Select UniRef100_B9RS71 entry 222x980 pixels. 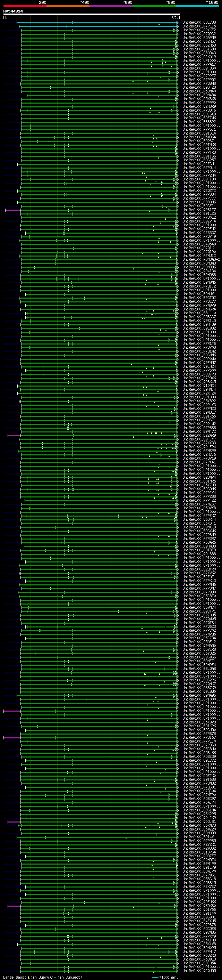pos(199,141)
